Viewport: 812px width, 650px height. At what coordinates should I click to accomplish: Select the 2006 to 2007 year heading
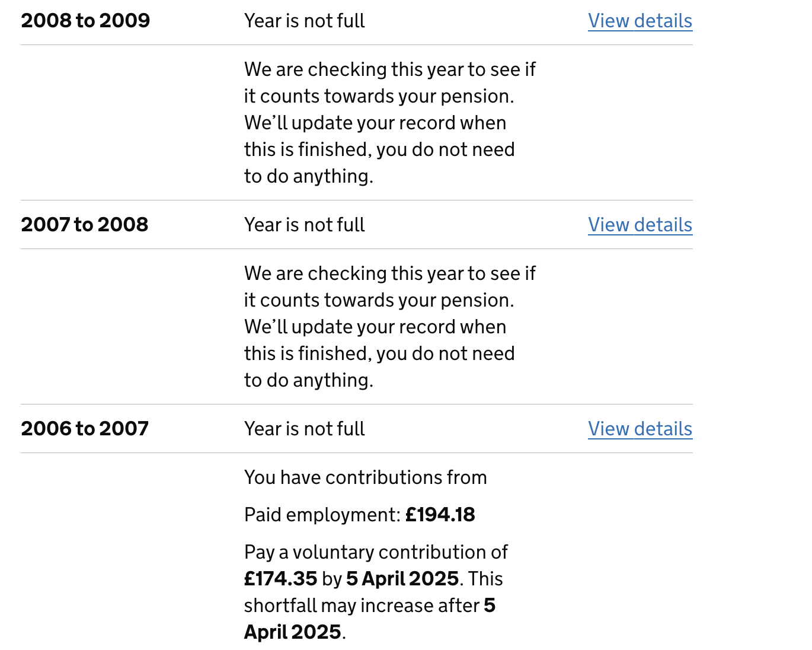85,429
